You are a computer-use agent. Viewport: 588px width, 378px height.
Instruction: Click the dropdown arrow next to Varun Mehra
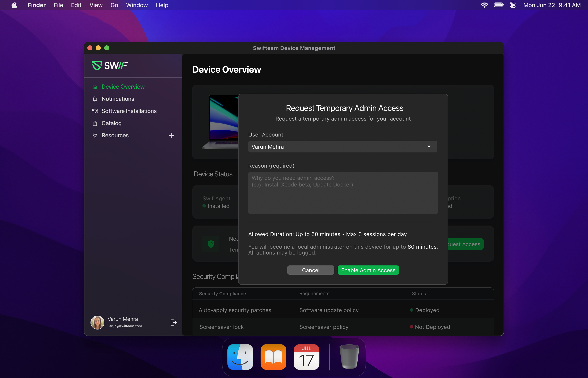[428, 147]
